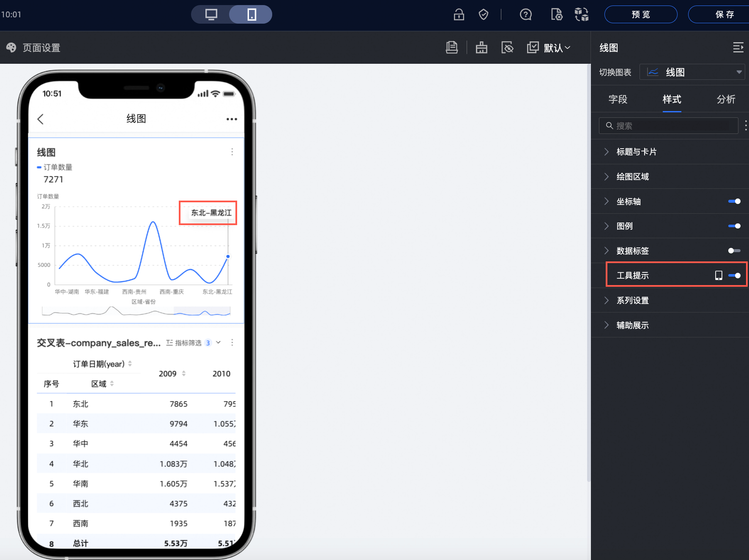Enable the 数据标签 switch

click(734, 251)
